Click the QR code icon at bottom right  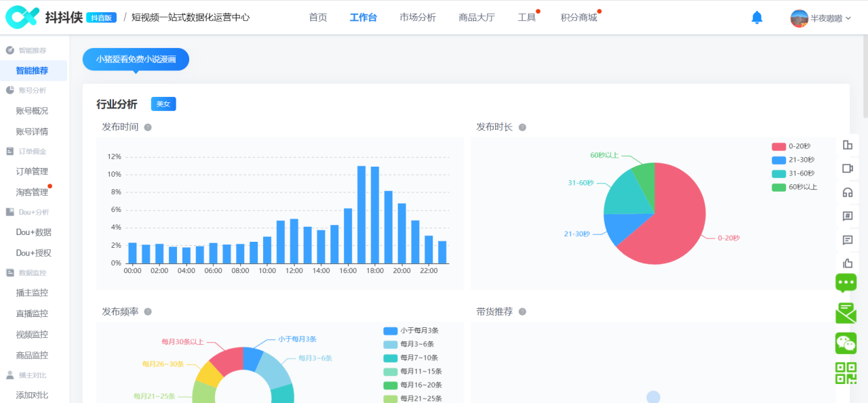pos(846,371)
